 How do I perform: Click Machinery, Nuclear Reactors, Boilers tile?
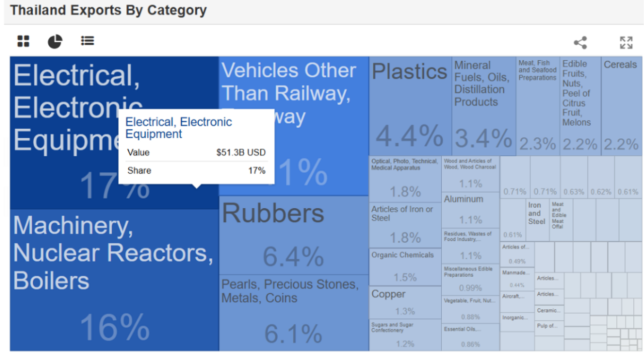(x=114, y=280)
